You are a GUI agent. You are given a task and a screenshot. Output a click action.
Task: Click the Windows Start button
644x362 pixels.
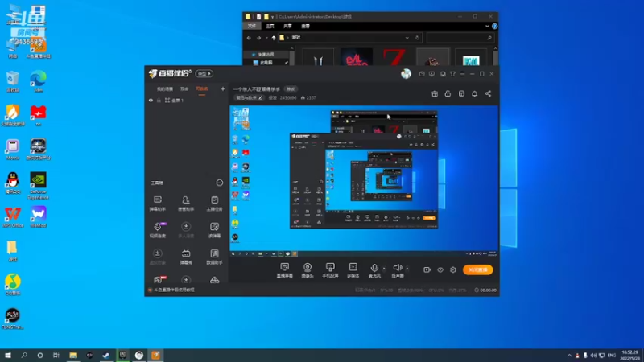pyautogui.click(x=8, y=355)
